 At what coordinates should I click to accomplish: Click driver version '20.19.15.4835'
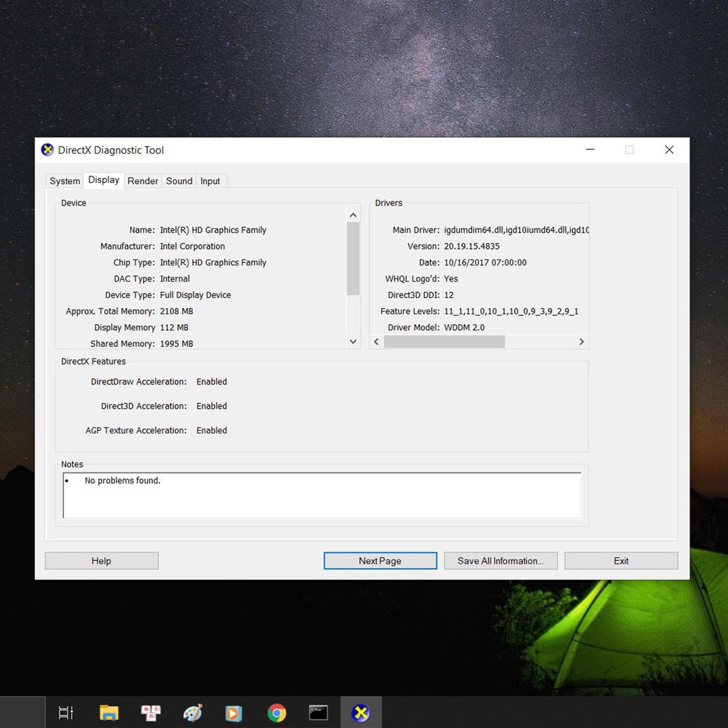pos(472,246)
